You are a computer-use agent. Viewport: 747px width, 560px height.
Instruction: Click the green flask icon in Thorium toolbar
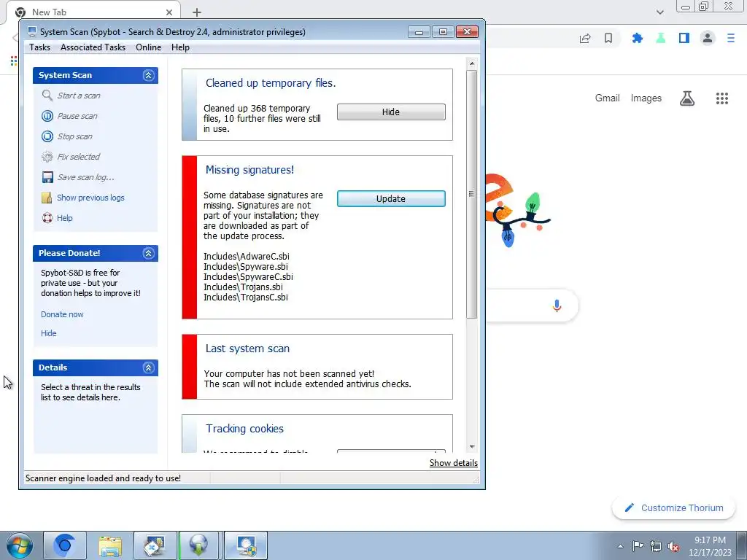(660, 38)
